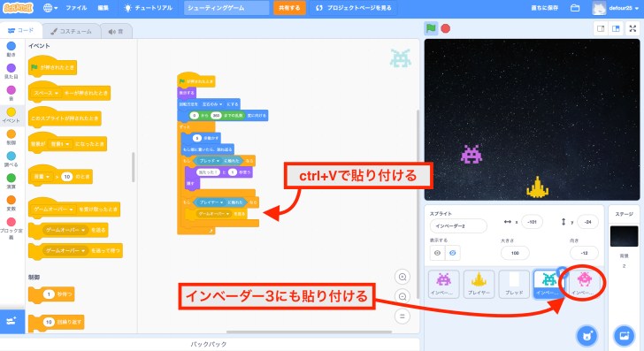Click the choose a sprite button

587,335
